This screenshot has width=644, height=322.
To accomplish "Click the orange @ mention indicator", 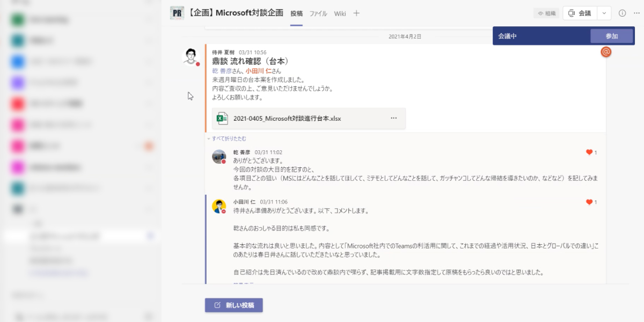I will (606, 52).
